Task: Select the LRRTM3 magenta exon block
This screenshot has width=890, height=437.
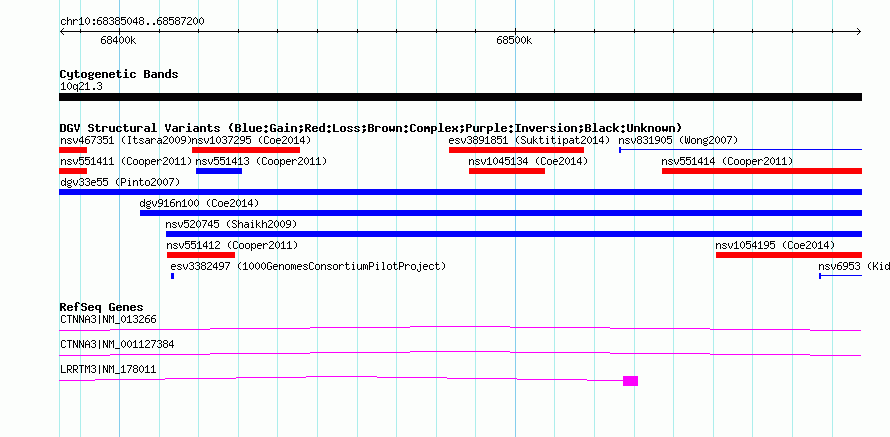Action: (x=630, y=381)
